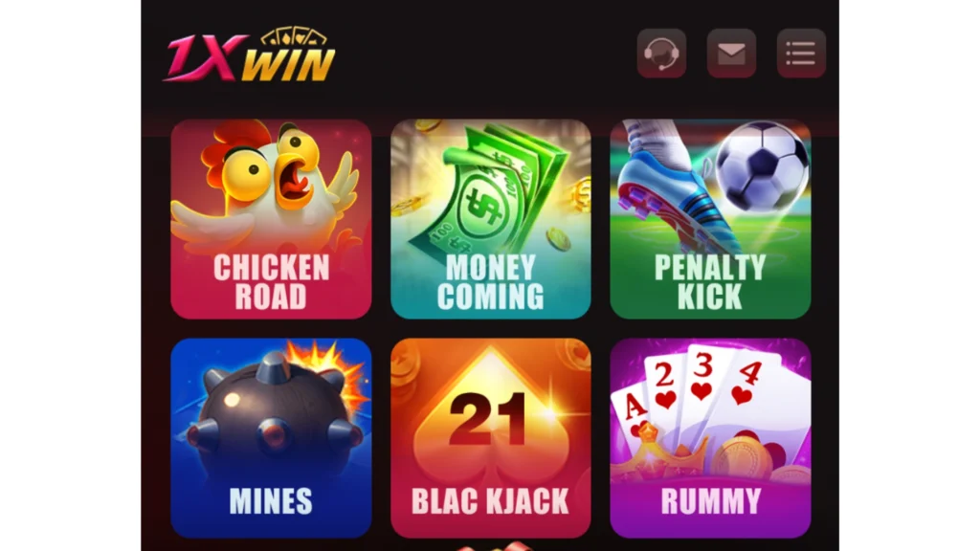Launch the Chicken Road game tile
The width and height of the screenshot is (980, 551).
pyautogui.click(x=271, y=219)
